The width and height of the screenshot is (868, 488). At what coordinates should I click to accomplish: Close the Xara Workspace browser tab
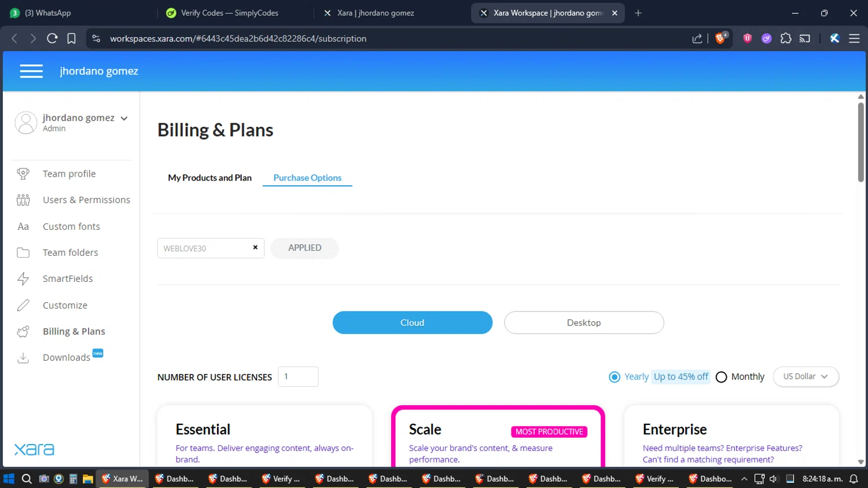click(615, 13)
